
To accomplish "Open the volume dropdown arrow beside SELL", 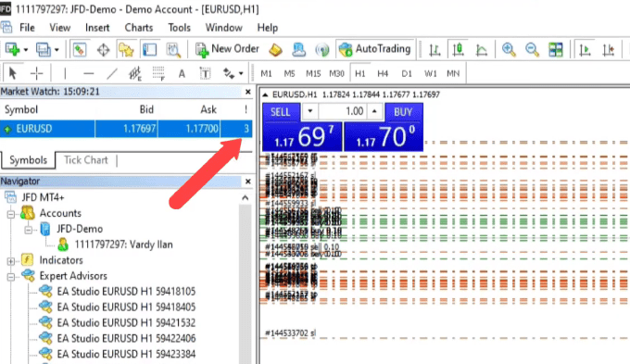I will pyautogui.click(x=309, y=111).
